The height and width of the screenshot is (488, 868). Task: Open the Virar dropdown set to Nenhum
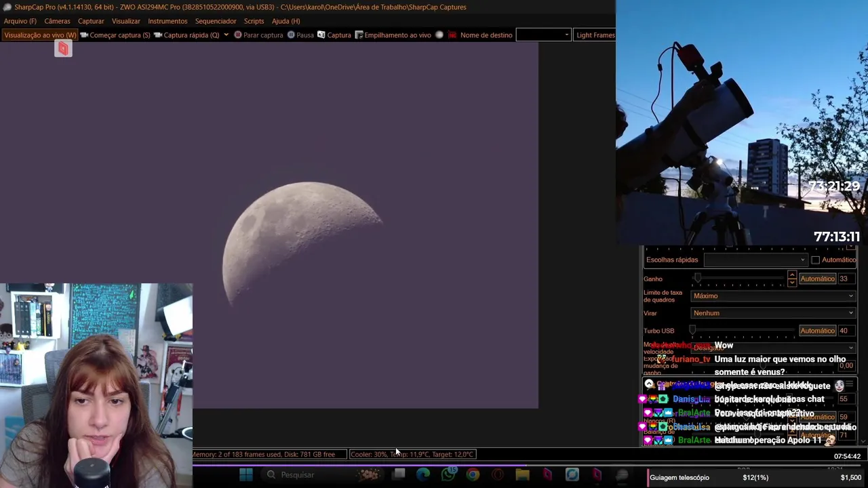coord(774,313)
